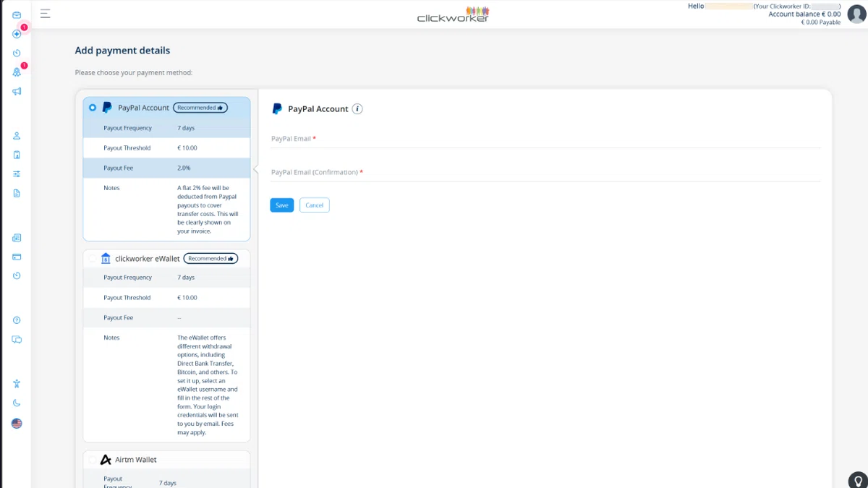The width and height of the screenshot is (868, 488).
Task: Click the lightbulb hint icon
Action: pyautogui.click(x=858, y=480)
